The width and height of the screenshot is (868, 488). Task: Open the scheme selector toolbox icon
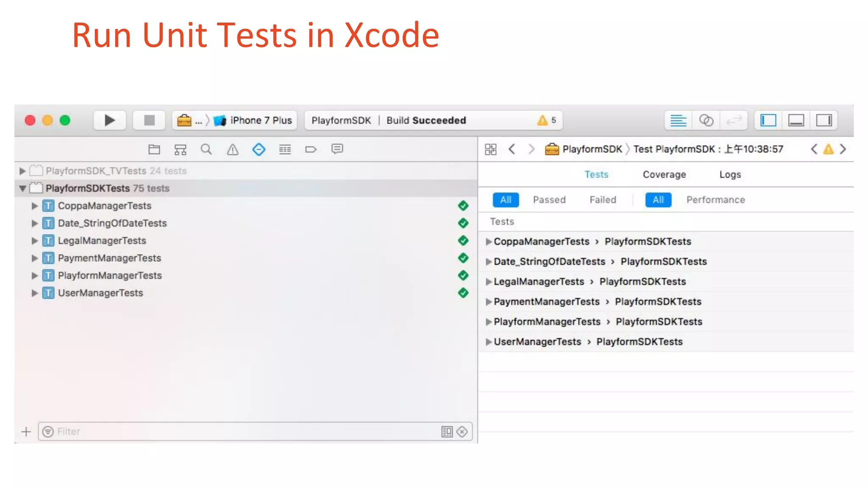tap(184, 121)
